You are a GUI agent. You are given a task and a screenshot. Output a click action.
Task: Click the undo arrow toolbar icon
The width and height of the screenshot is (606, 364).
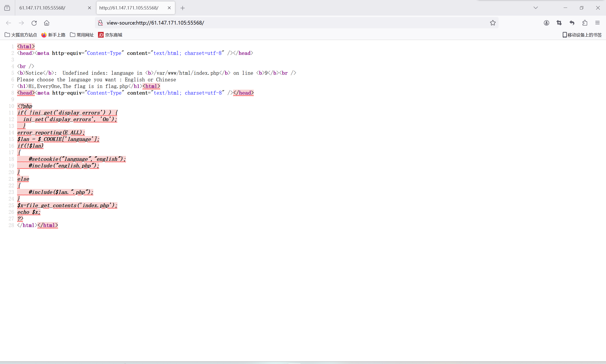[x=572, y=23]
